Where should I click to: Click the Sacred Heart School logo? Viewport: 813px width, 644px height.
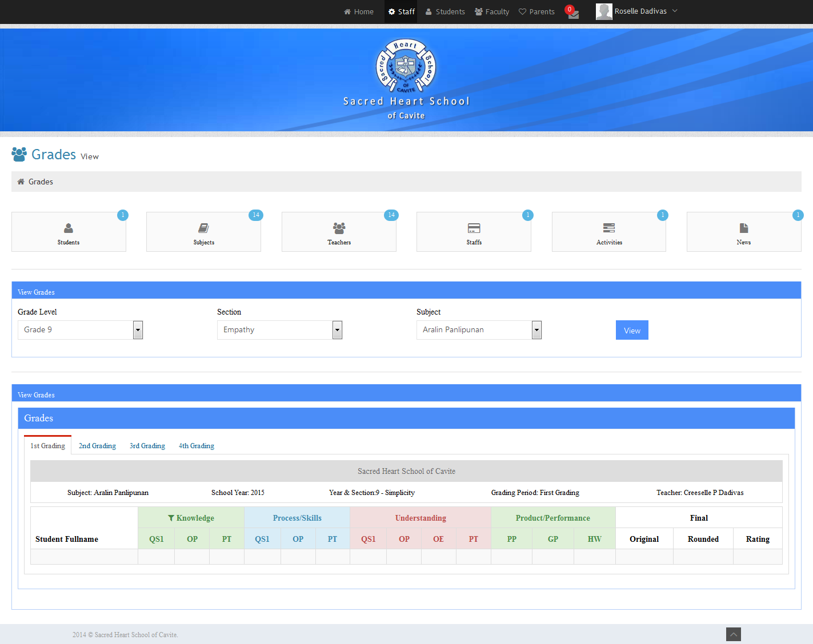[406, 67]
